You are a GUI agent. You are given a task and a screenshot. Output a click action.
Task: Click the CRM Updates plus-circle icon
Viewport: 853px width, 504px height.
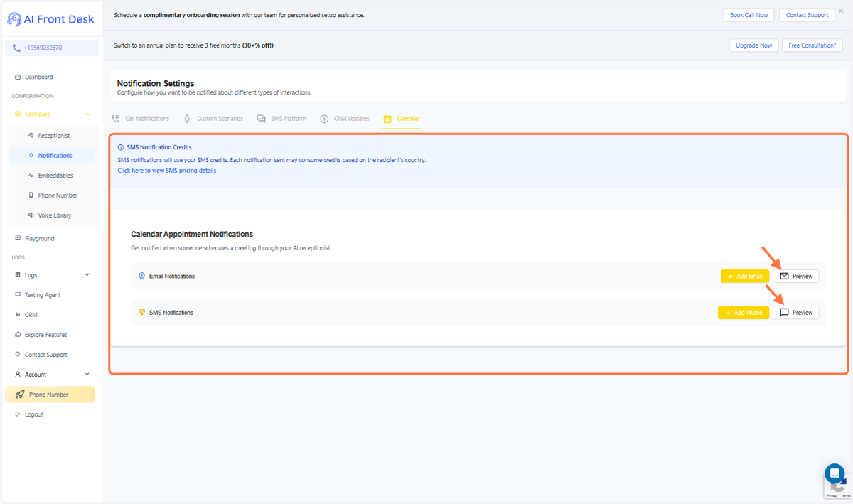pyautogui.click(x=324, y=119)
